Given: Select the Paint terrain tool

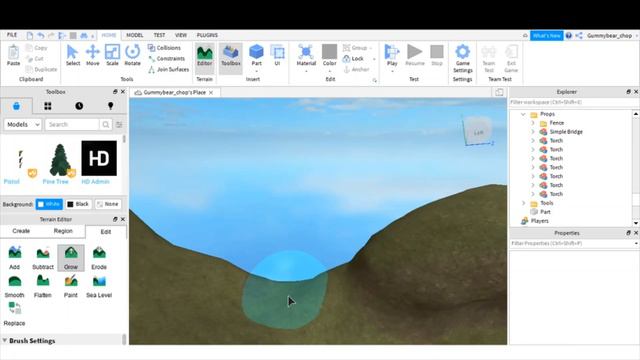Looking at the screenshot, I should pos(71,286).
